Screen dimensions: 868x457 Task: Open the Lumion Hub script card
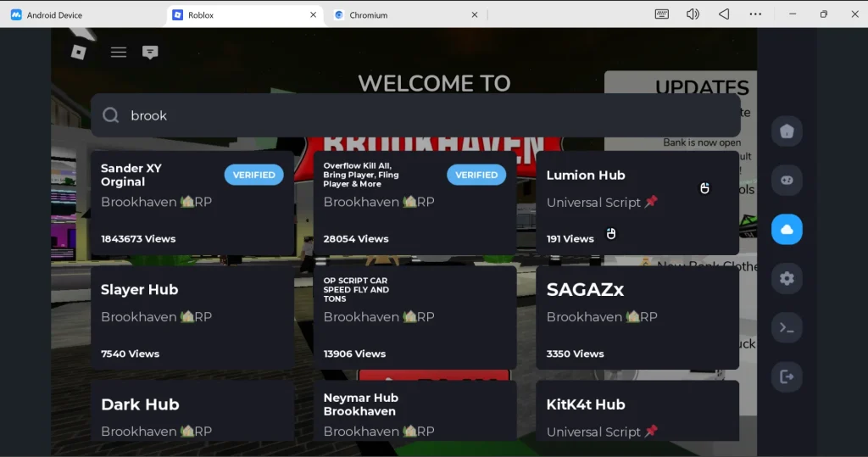(x=637, y=203)
